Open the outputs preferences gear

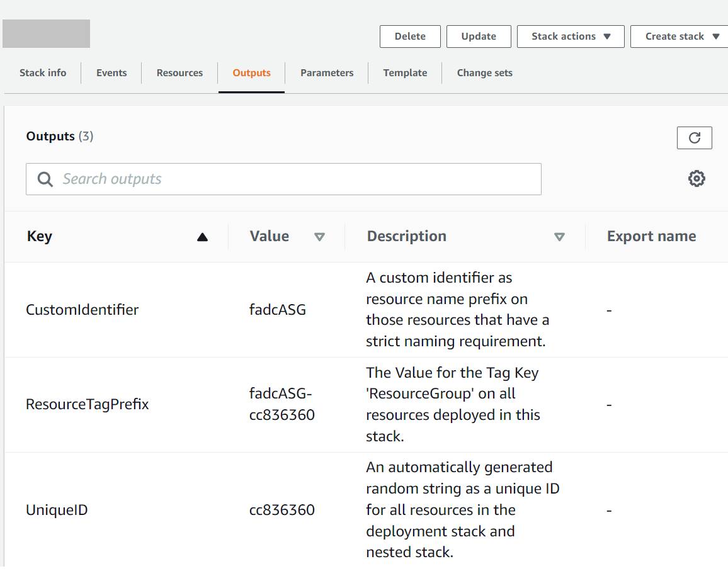point(697,179)
